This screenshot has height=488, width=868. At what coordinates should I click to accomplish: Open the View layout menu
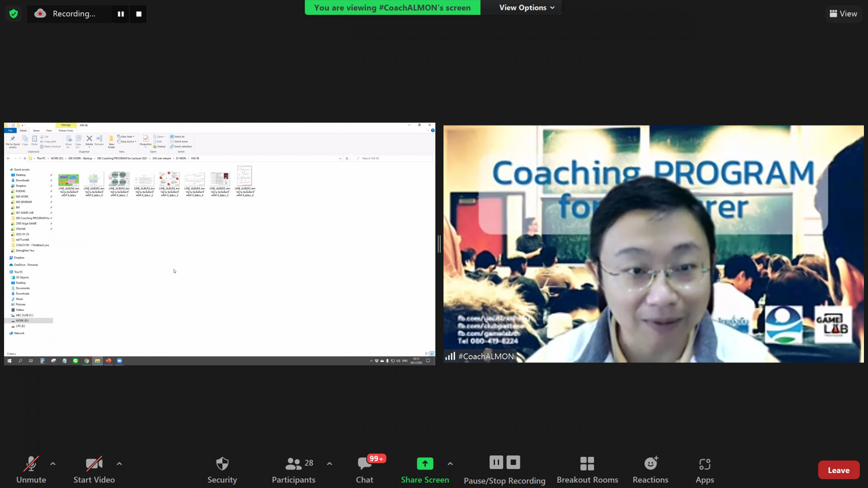(844, 14)
